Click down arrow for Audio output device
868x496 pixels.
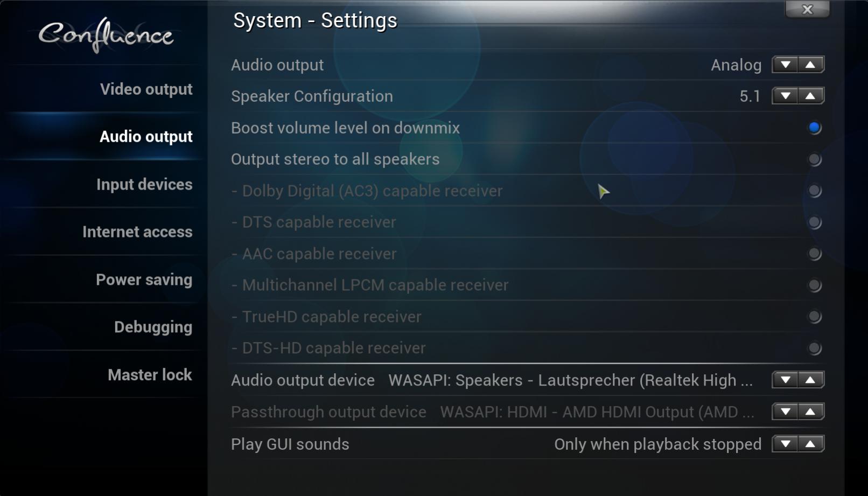click(x=785, y=380)
